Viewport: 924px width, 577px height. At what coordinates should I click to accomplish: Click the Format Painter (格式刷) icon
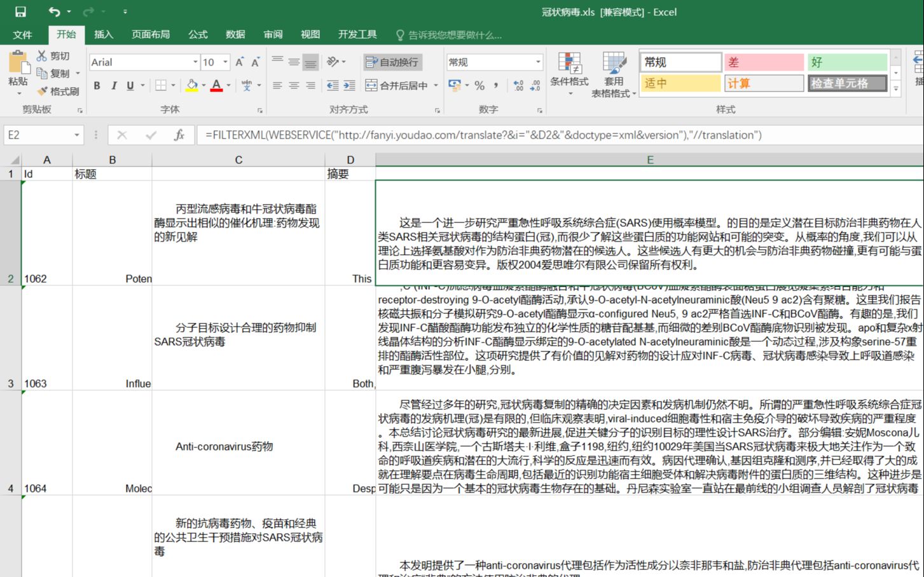(x=42, y=91)
